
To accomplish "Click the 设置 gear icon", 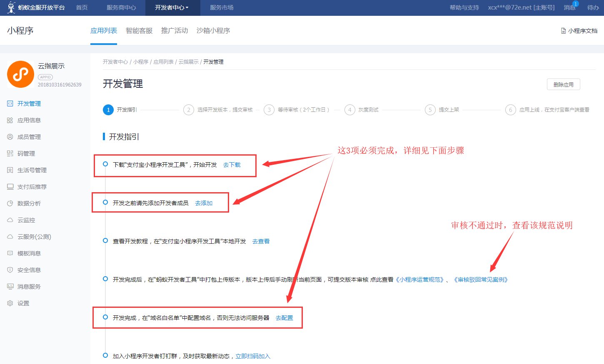I will (x=10, y=303).
